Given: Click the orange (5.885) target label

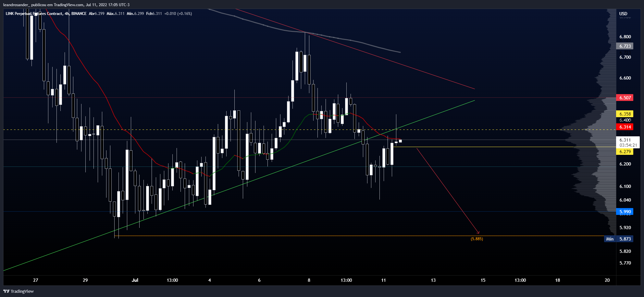Looking at the screenshot, I should point(477,239).
